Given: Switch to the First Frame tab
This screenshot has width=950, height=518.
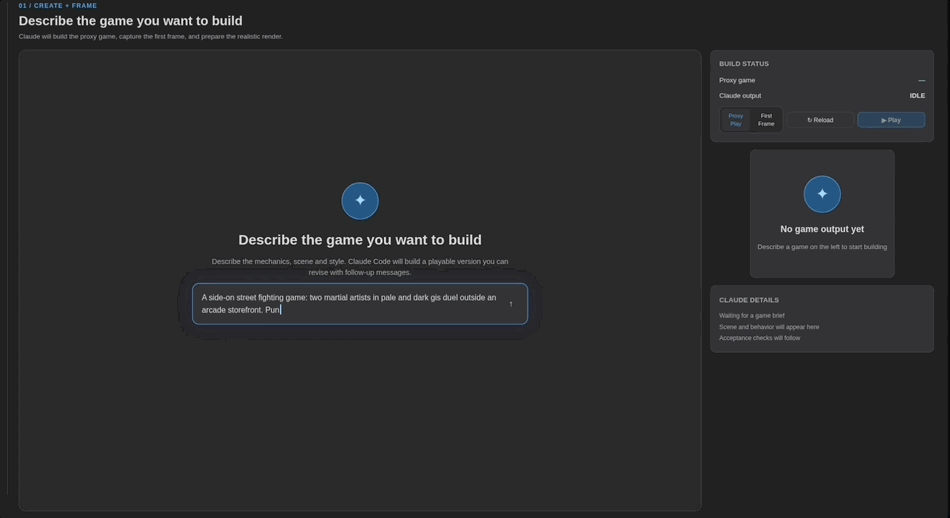Looking at the screenshot, I should (766, 120).
